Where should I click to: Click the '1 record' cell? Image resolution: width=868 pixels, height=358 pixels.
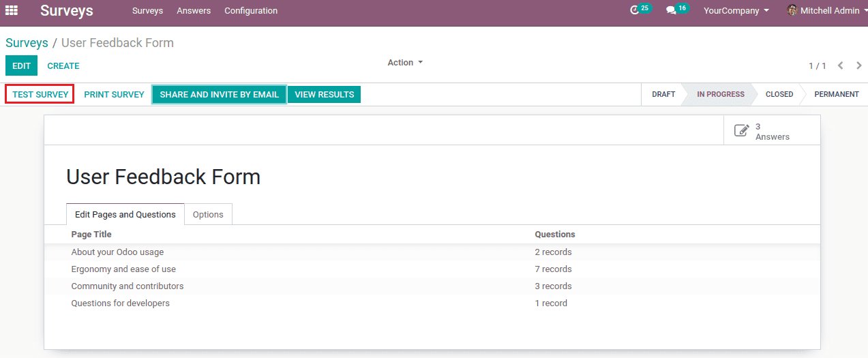tap(551, 303)
